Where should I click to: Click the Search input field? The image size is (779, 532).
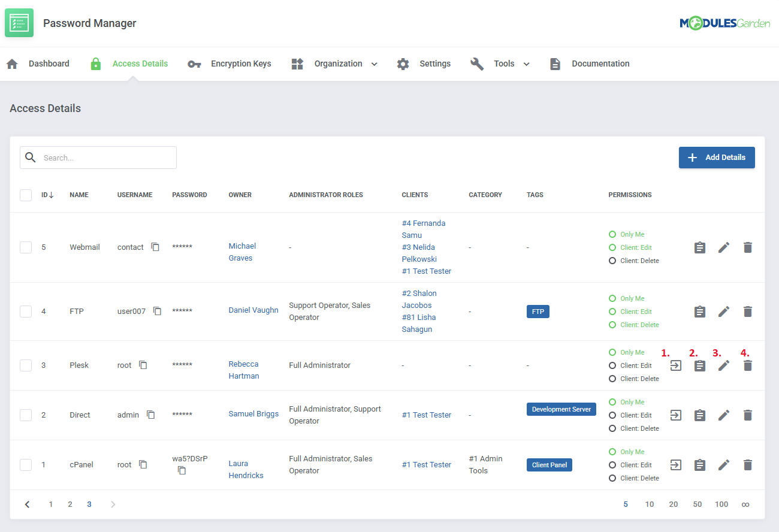click(98, 158)
